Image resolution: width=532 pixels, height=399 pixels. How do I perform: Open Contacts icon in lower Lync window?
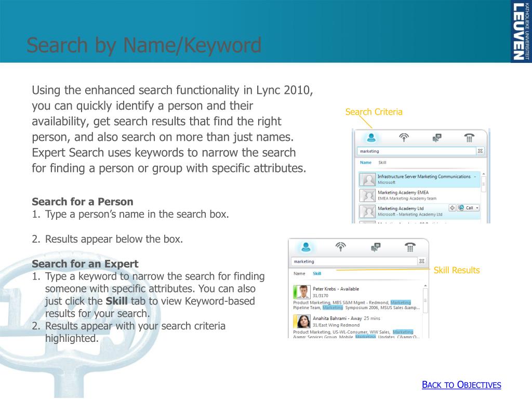tap(305, 247)
